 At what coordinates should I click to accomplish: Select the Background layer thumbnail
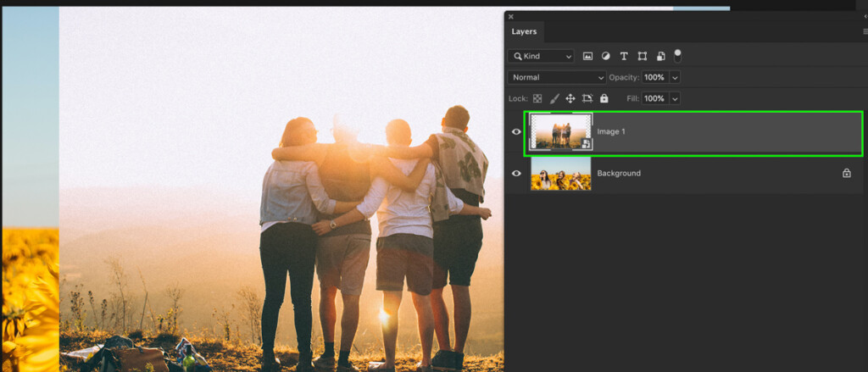561,173
